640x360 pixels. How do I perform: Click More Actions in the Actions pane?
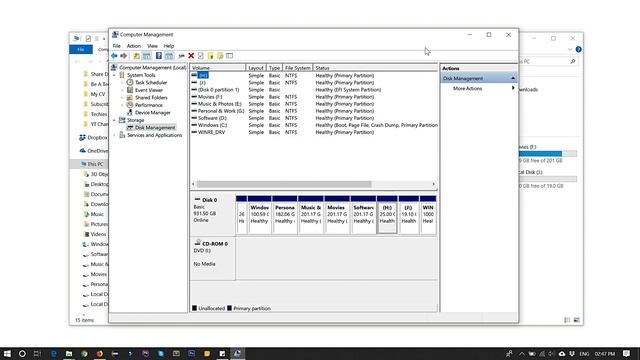click(467, 89)
